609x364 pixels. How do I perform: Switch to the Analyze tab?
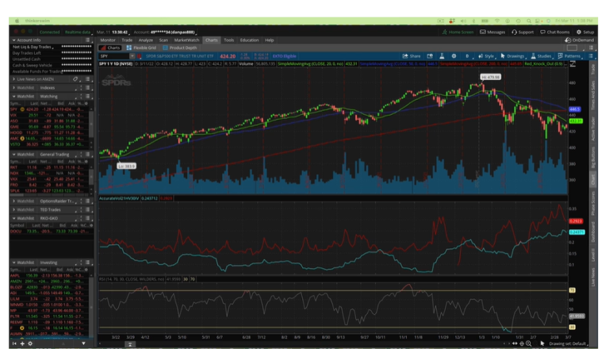click(146, 40)
